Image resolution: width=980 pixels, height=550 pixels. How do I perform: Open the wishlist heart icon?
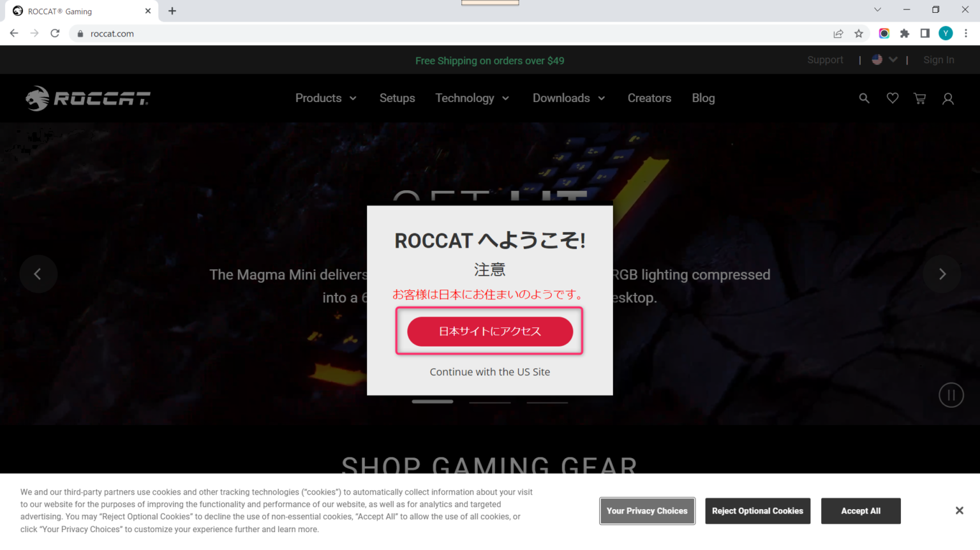[892, 98]
